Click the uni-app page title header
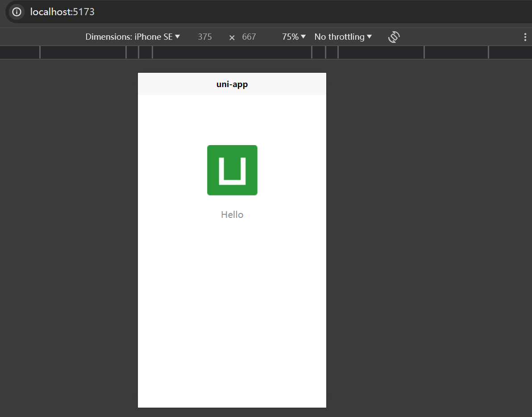Screen dimensions: 532x417 tap(232, 84)
